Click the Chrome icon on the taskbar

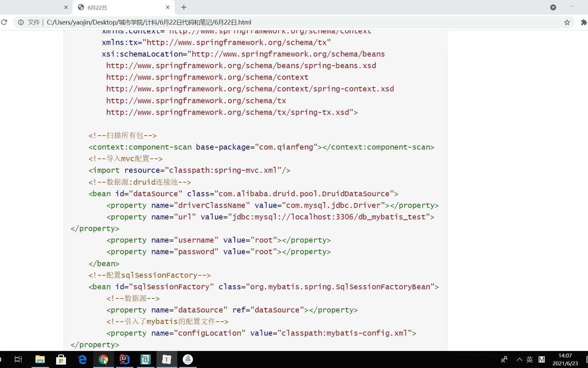(x=103, y=359)
